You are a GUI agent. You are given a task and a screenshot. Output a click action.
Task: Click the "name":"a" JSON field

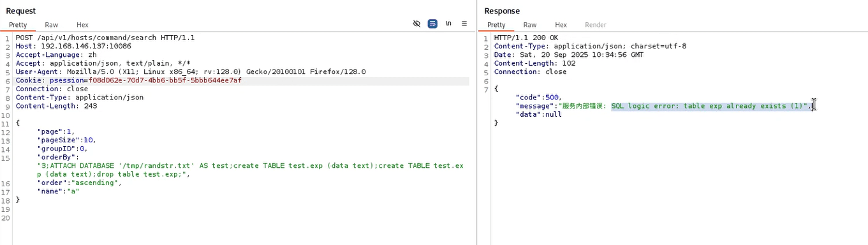coord(58,191)
